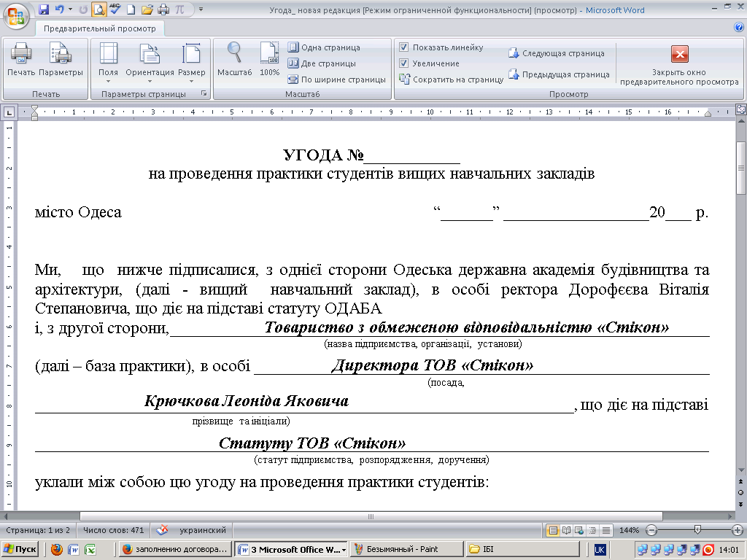Click the tab selector at ruler corner
The height and width of the screenshot is (560, 747).
click(9, 113)
